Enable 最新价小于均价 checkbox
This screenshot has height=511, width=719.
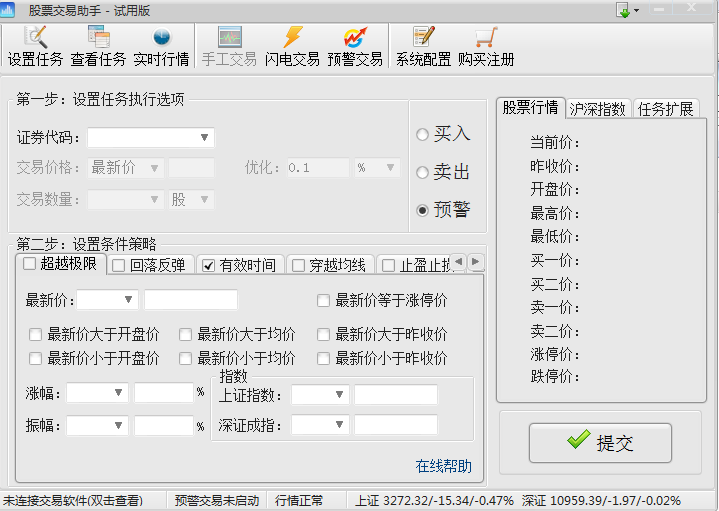click(185, 358)
